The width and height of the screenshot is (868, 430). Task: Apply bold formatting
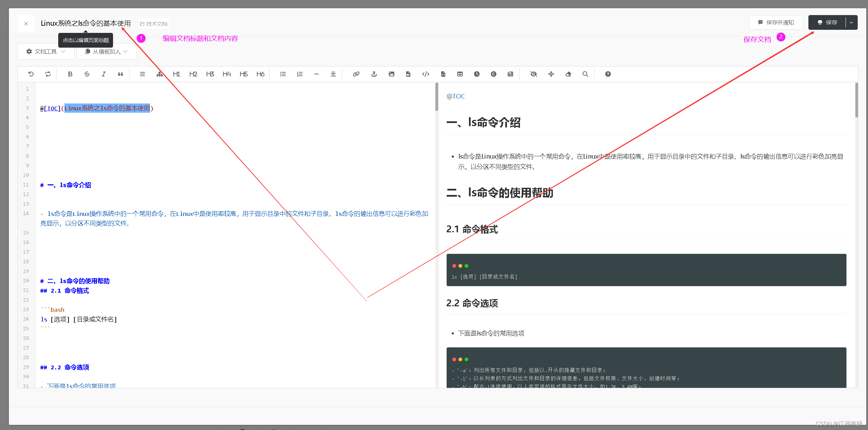point(70,74)
